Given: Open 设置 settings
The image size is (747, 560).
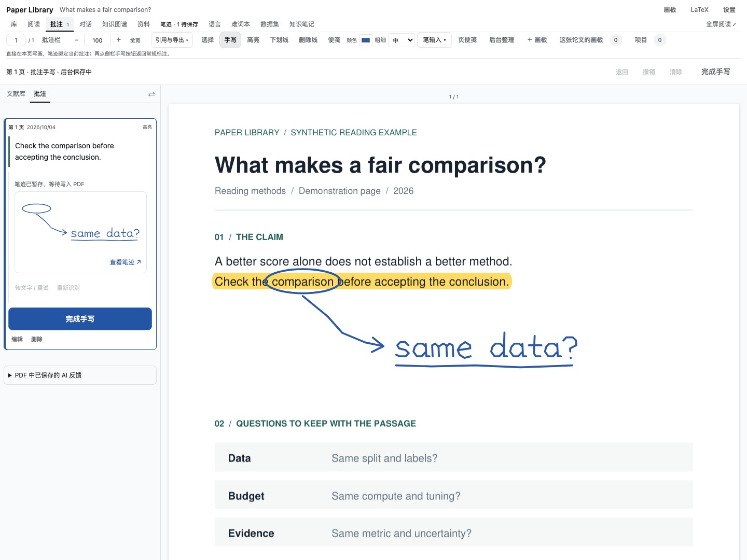Looking at the screenshot, I should (x=729, y=10).
